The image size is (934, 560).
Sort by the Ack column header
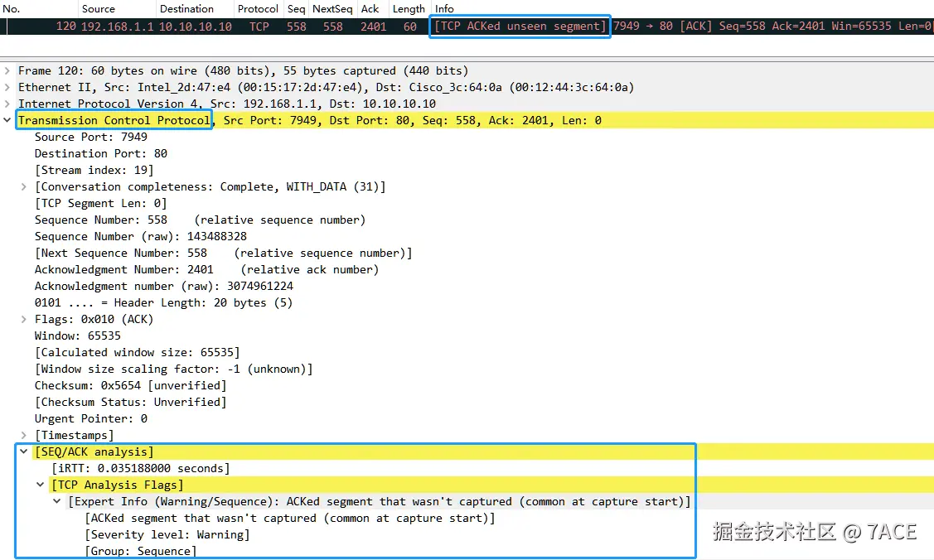[x=372, y=9]
